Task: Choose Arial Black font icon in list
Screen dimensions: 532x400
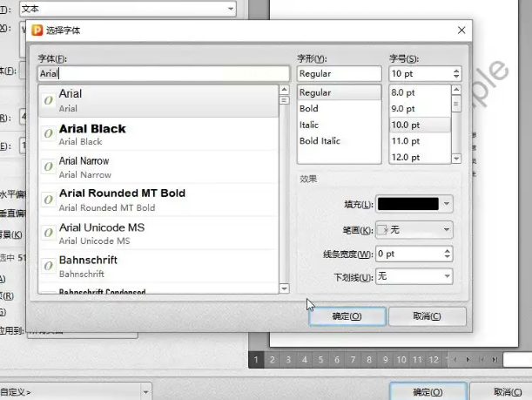Action: pyautogui.click(x=49, y=133)
